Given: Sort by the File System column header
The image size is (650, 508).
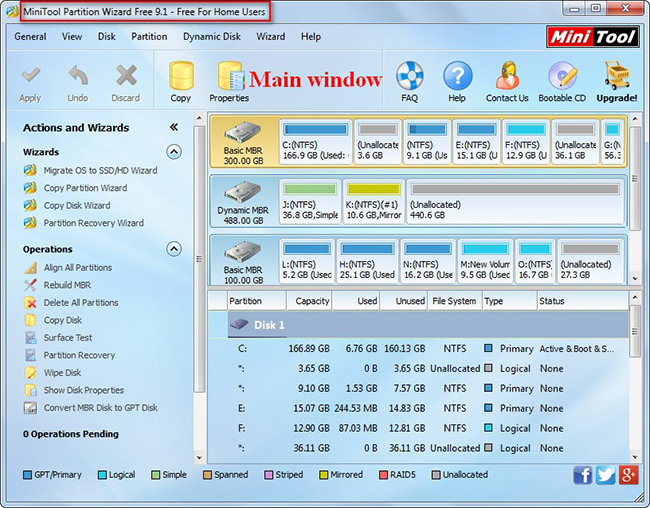Looking at the screenshot, I should [454, 301].
